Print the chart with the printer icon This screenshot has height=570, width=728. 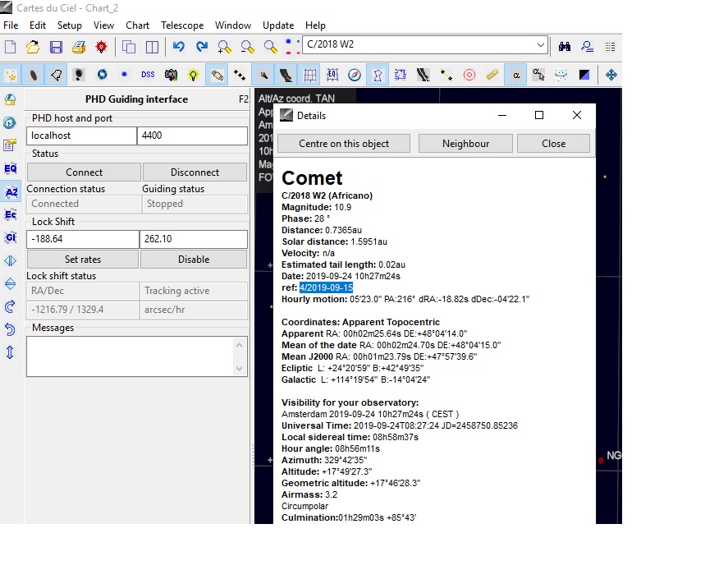point(79,47)
